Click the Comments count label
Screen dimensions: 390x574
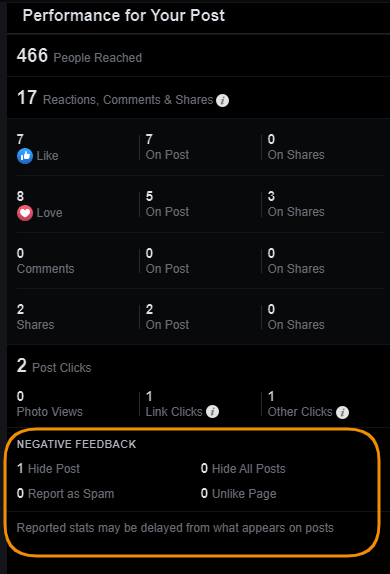point(45,269)
